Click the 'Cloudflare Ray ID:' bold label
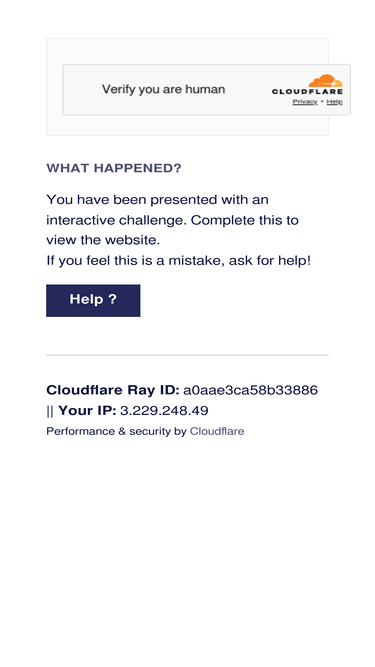This screenshot has height=667, width=375. pyautogui.click(x=113, y=390)
